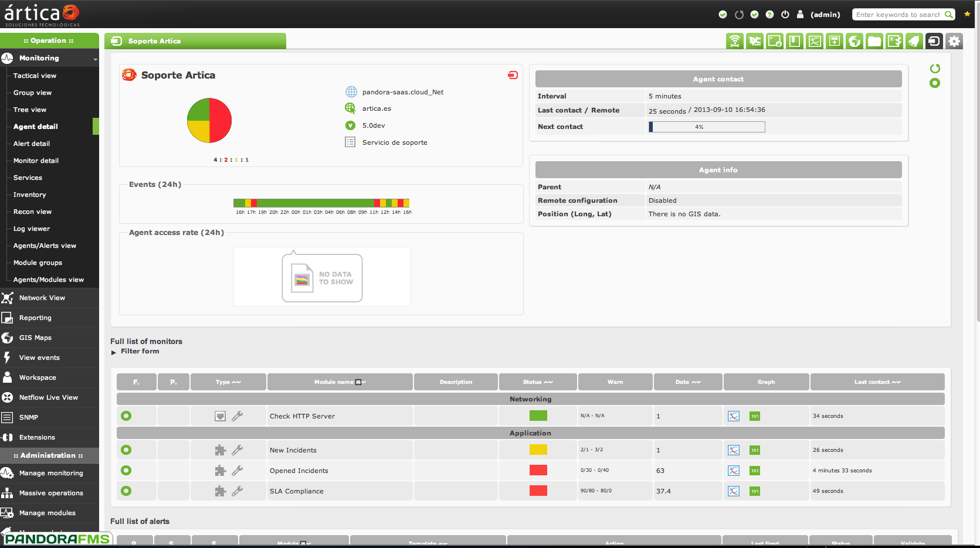Open the WiFi/remote tools toolbar icon

click(734, 41)
